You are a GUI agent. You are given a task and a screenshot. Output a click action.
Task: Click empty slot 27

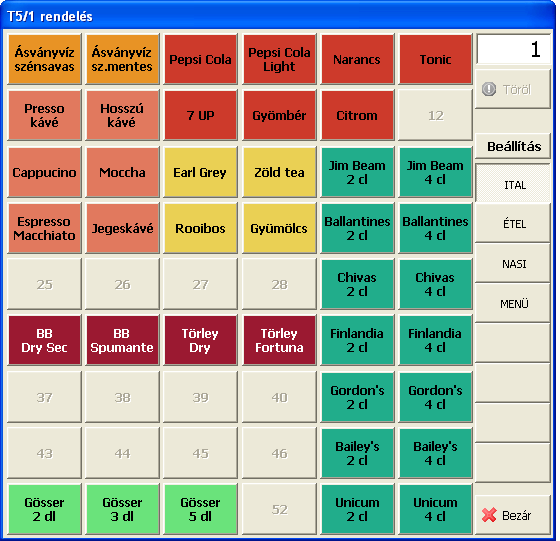click(x=200, y=284)
